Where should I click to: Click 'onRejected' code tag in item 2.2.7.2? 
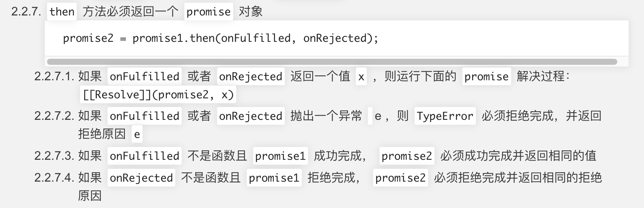tap(251, 116)
